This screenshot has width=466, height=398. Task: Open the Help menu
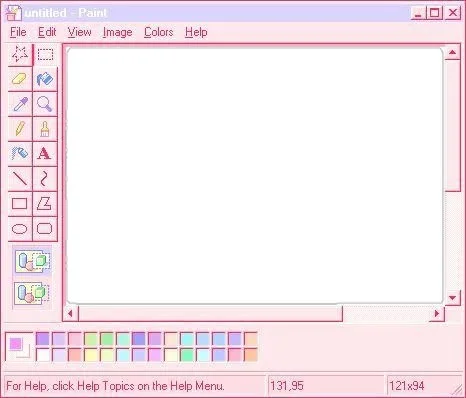[x=196, y=32]
